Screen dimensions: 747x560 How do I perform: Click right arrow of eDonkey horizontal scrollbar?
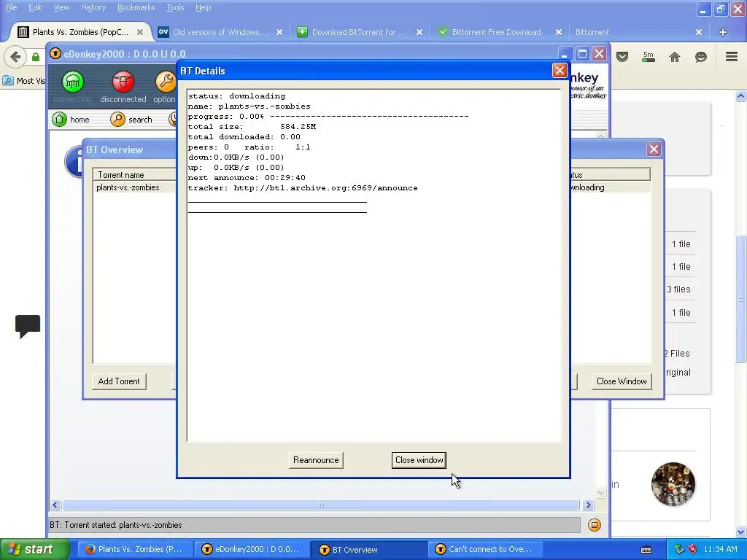pyautogui.click(x=588, y=505)
